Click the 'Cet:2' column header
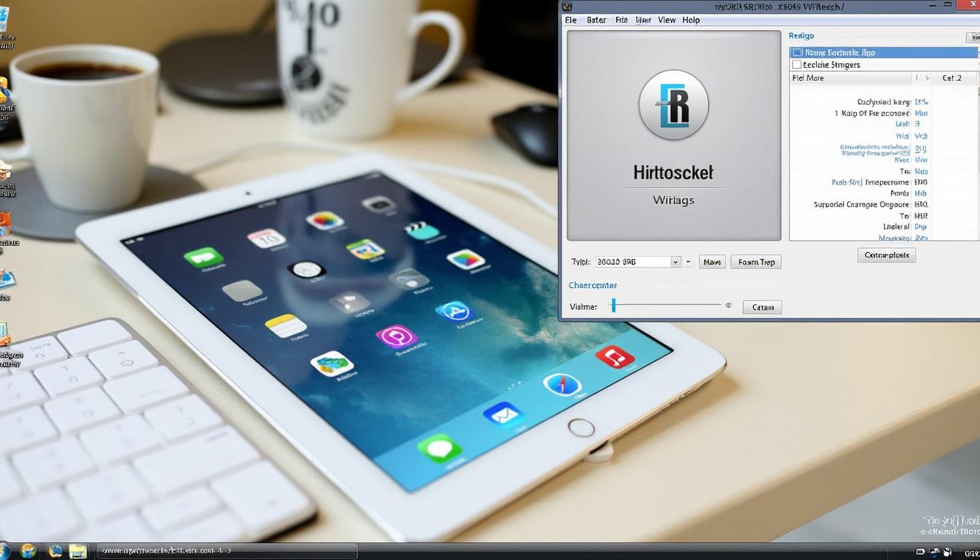Viewport: 980px width, 560px height. pyautogui.click(x=952, y=78)
